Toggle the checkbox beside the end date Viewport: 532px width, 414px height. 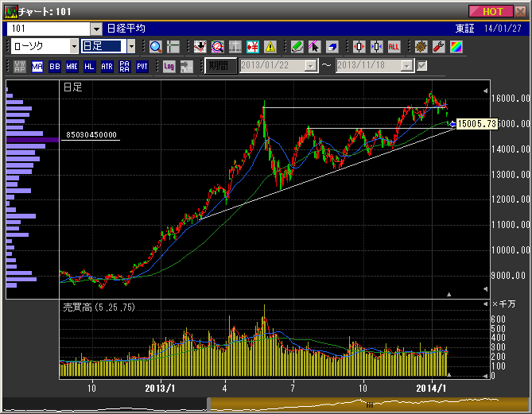tap(422, 66)
